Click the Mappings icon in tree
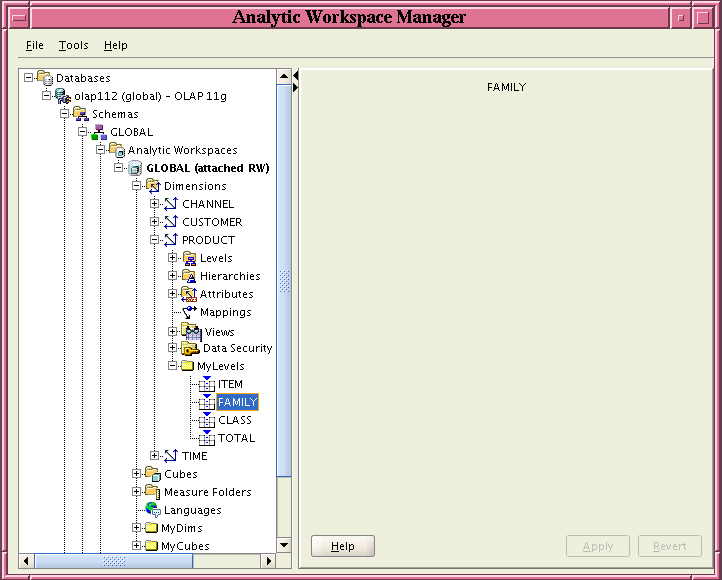The image size is (722, 580). pyautogui.click(x=189, y=312)
